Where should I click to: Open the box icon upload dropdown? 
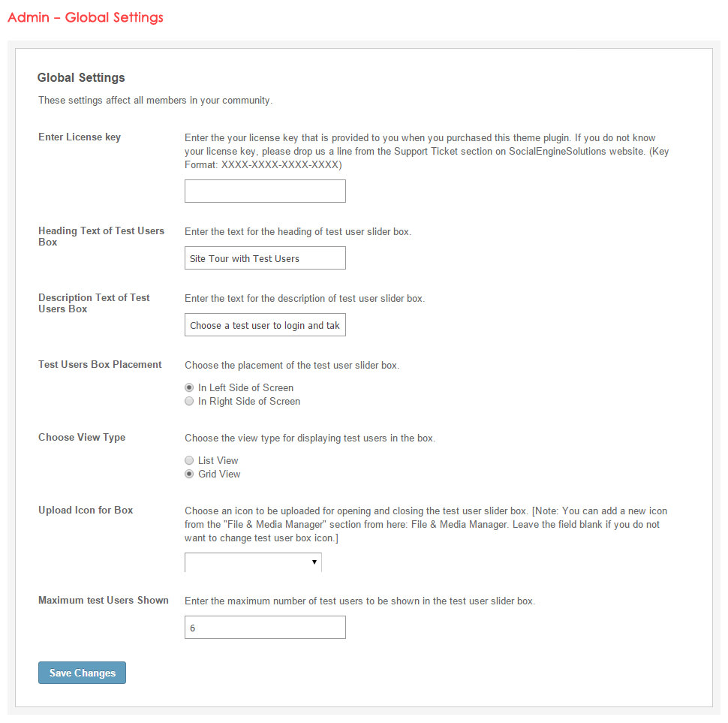253,562
